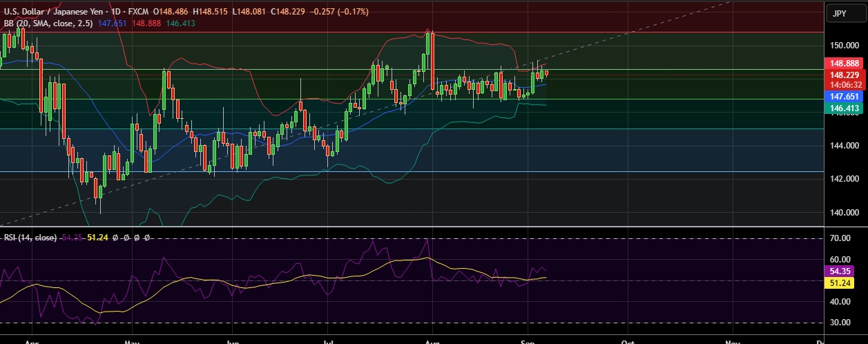
Task: Open the JPY currency selector
Action: click(x=839, y=13)
